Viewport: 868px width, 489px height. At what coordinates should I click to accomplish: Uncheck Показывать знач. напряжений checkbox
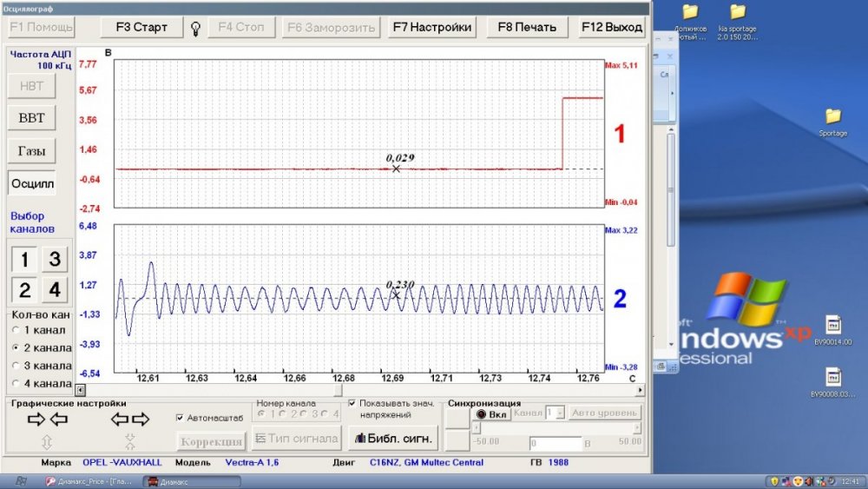352,404
